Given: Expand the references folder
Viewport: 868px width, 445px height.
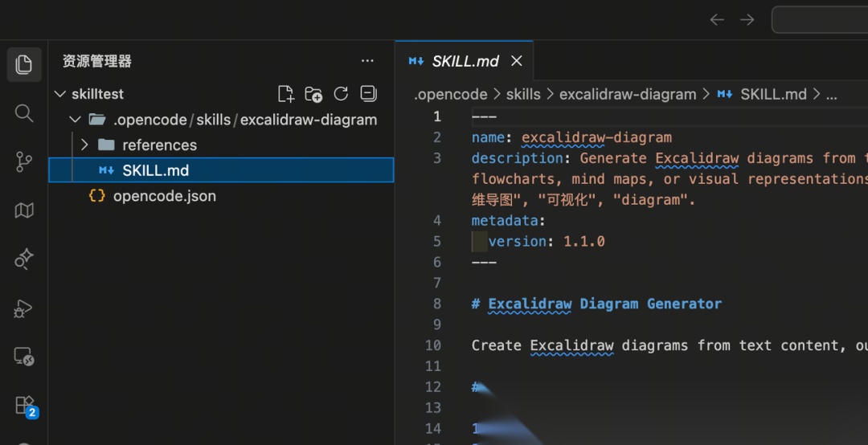Looking at the screenshot, I should (84, 145).
